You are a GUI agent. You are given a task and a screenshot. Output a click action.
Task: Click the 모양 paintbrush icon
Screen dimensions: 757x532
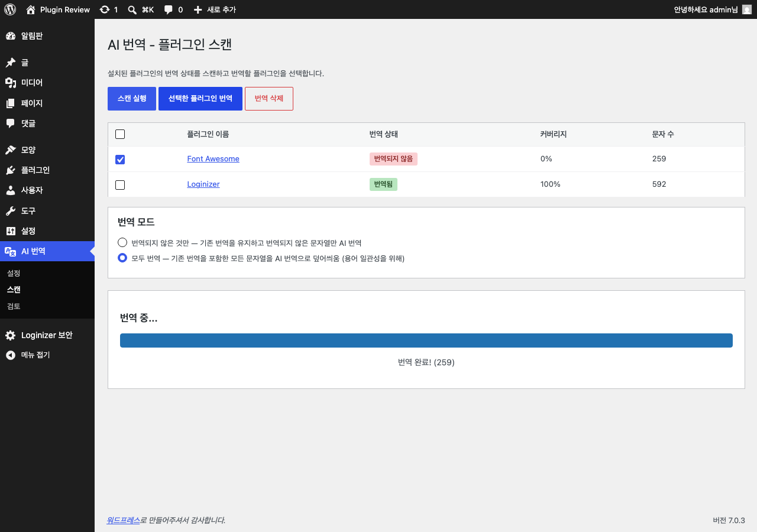[x=11, y=150]
